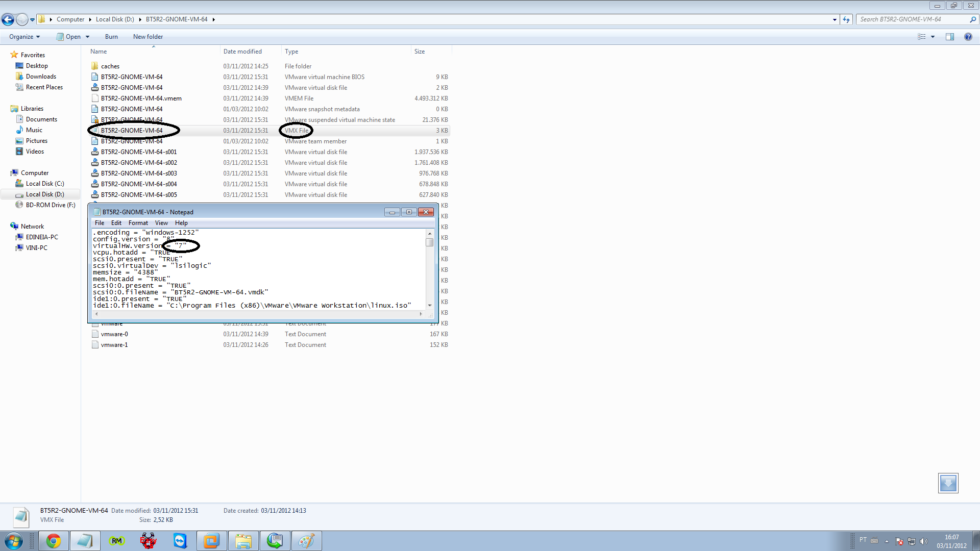980x551 pixels.
Task: Open Desktop in the navigation pane
Action: tap(37, 66)
